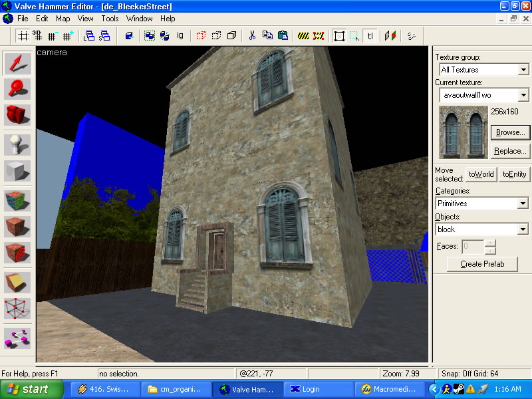Image resolution: width=532 pixels, height=399 pixels.
Task: Open the Tools menu
Action: [110, 19]
